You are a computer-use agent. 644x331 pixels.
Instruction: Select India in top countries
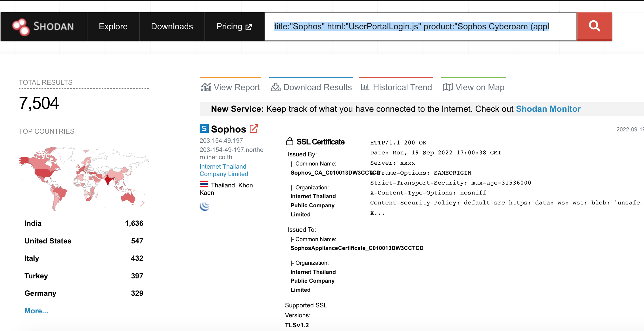tap(33, 223)
